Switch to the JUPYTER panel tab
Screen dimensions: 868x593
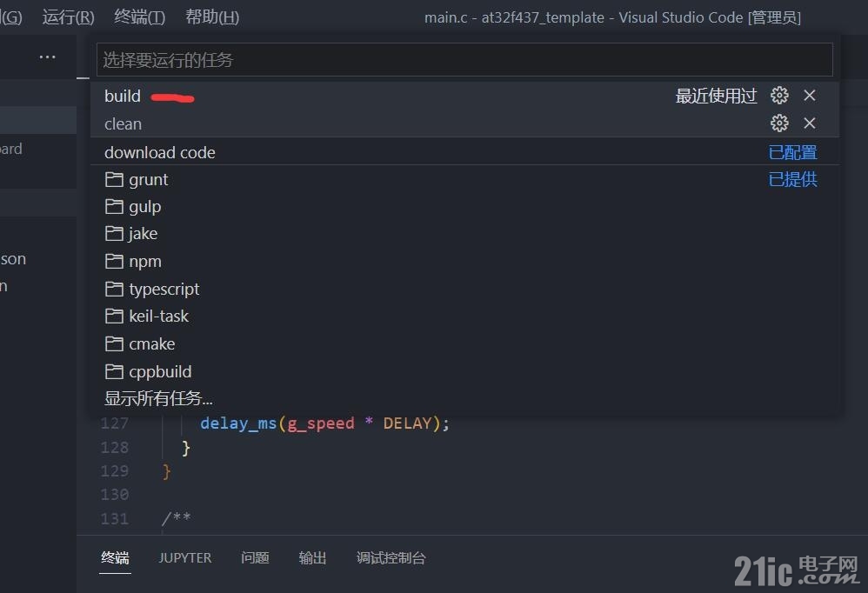point(185,557)
